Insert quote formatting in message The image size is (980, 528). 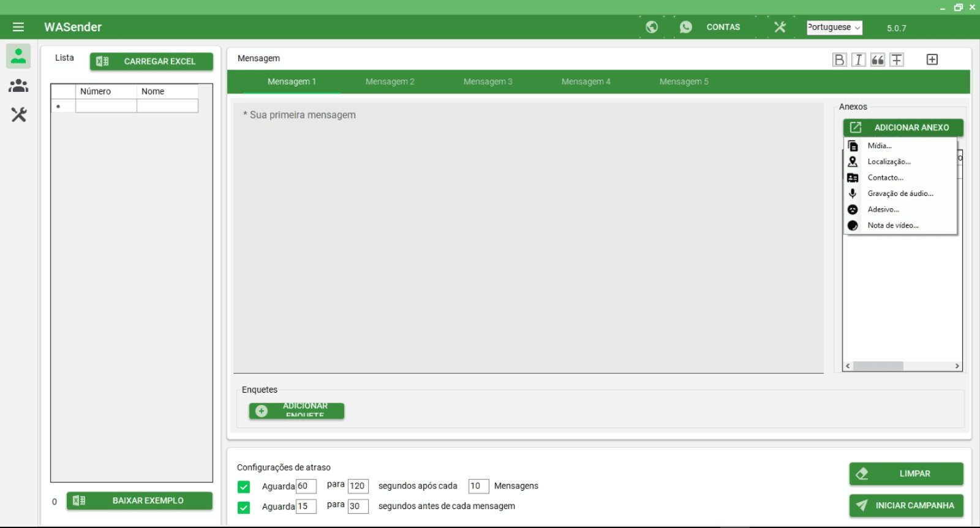(x=878, y=59)
